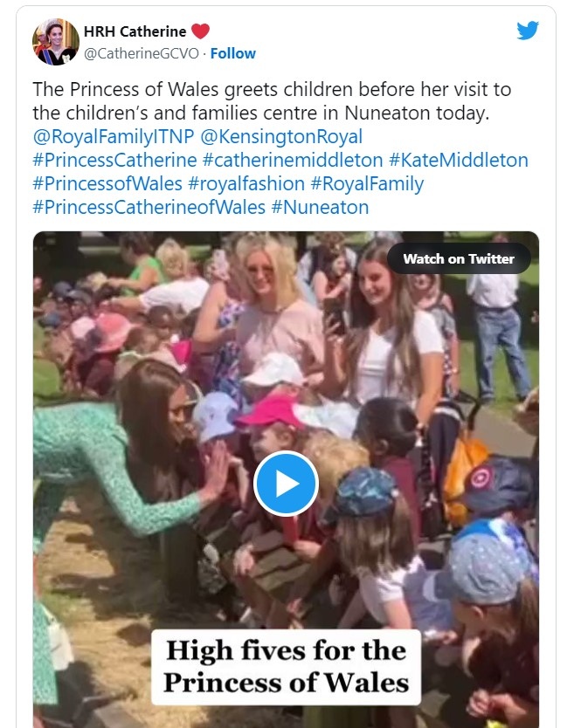Viewport: 567px width, 728px height.
Task: Click the Follow link
Action: click(233, 53)
